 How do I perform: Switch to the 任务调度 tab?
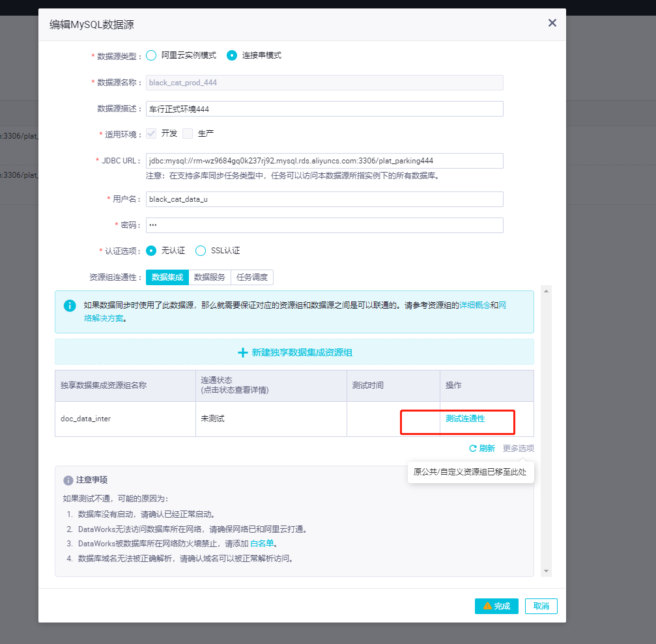coord(252,277)
